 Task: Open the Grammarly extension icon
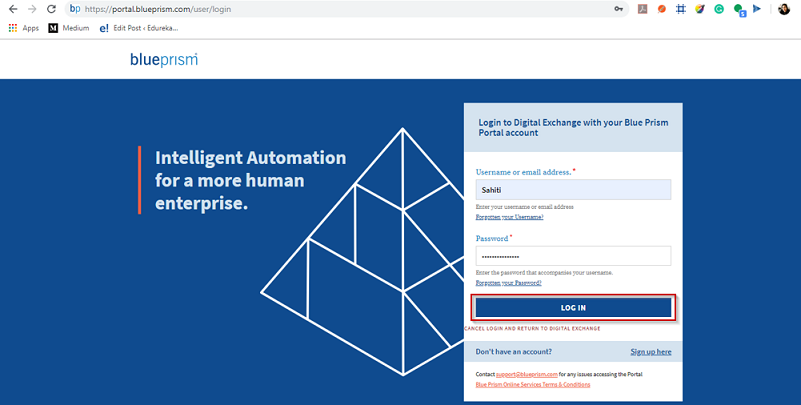click(x=719, y=9)
